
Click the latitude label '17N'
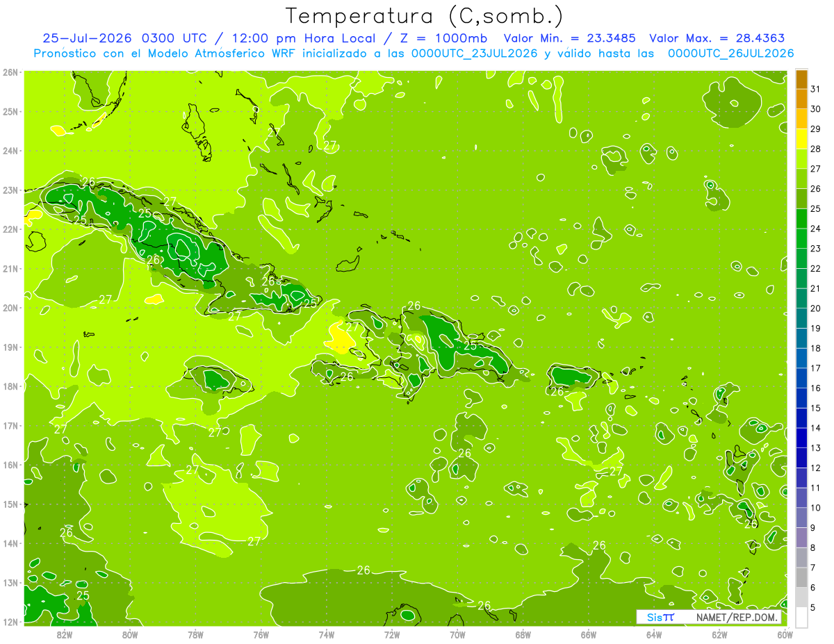[10, 426]
